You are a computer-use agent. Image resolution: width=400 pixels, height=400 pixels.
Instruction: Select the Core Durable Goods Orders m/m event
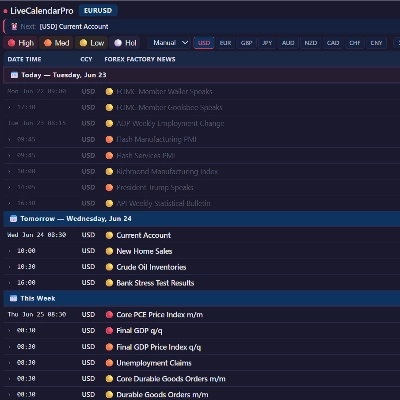[x=171, y=379]
